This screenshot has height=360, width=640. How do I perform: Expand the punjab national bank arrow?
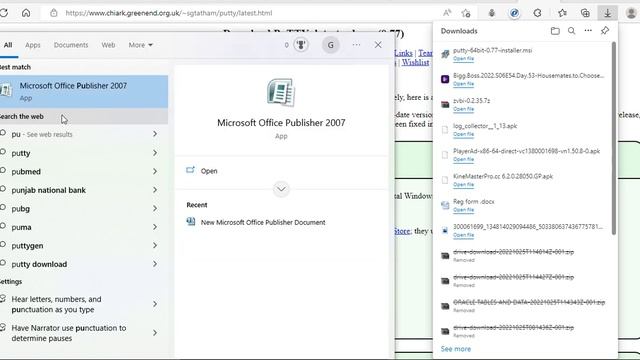click(155, 190)
